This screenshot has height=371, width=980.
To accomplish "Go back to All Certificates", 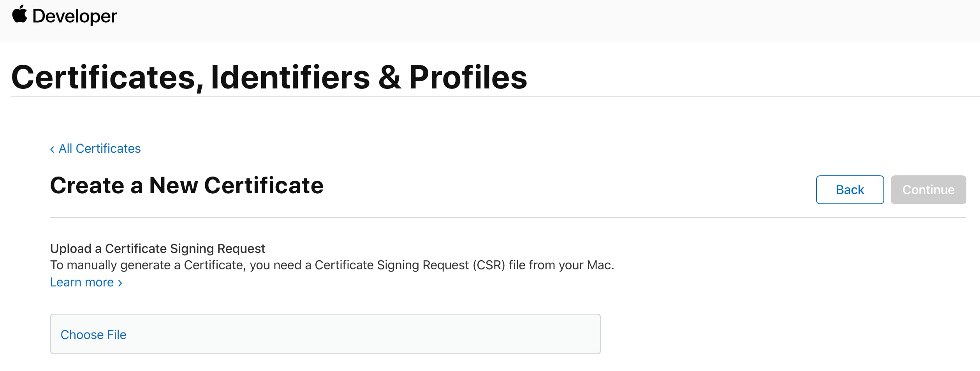I will (x=100, y=148).
